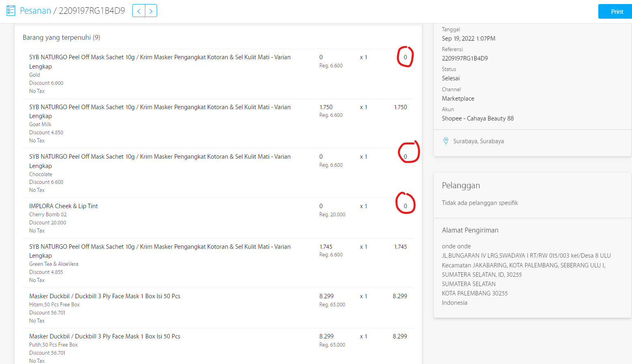Click 'Discount 4.855' under the Green Tea item
The height and width of the screenshot is (364, 632).
click(x=46, y=272)
